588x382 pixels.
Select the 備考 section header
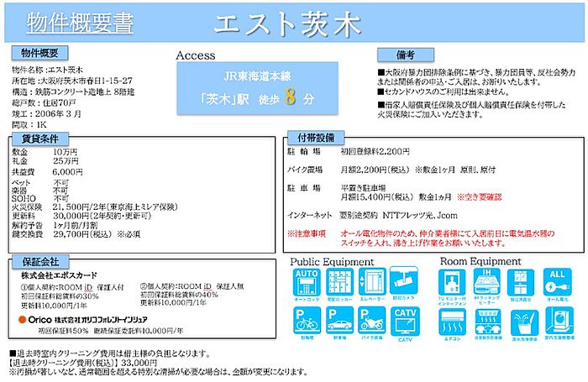coord(406,54)
